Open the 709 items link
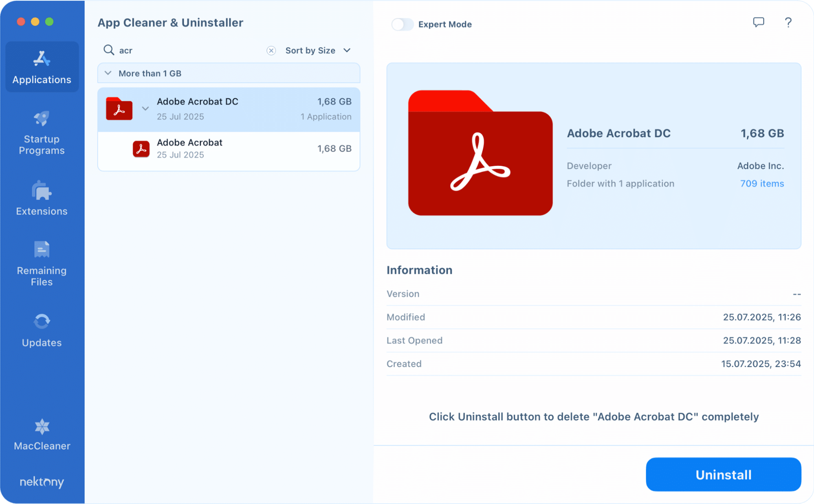 [x=762, y=183]
